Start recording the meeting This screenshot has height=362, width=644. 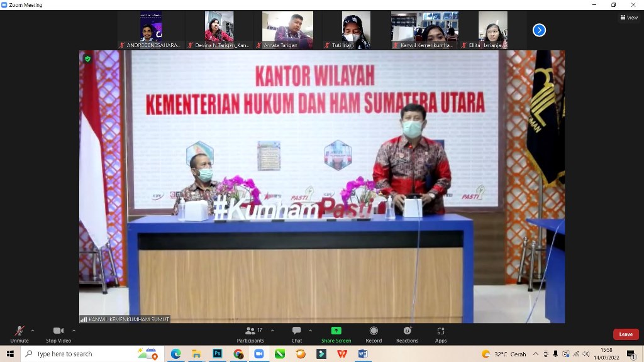click(374, 333)
